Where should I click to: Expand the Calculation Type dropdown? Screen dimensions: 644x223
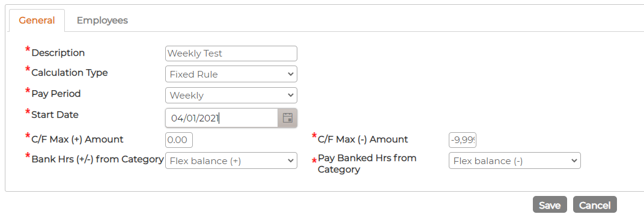pos(231,75)
